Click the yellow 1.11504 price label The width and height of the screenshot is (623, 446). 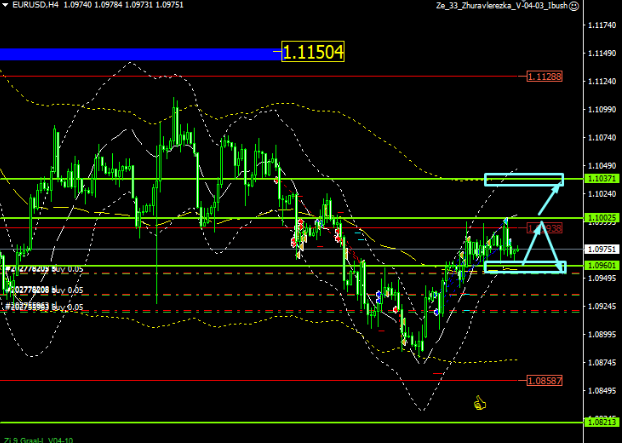tap(313, 53)
